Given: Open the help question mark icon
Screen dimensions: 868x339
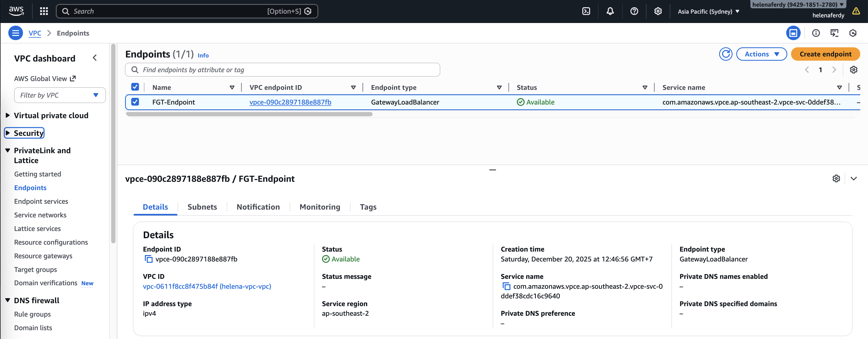Looking at the screenshot, I should click(x=634, y=11).
